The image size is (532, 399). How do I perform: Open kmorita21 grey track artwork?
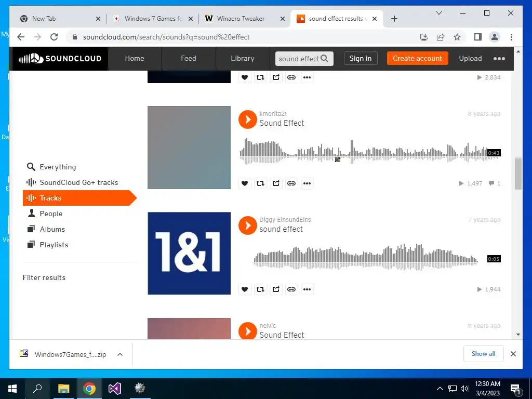click(x=189, y=148)
